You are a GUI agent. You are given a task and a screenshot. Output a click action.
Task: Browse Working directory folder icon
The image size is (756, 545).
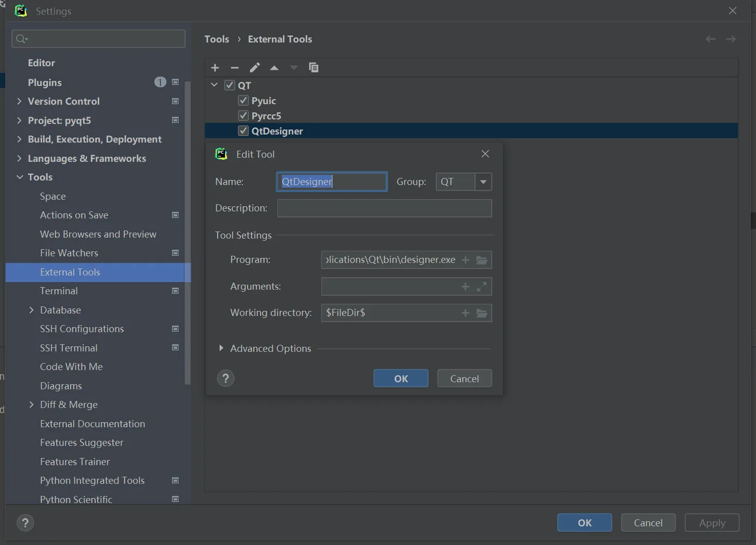click(482, 313)
